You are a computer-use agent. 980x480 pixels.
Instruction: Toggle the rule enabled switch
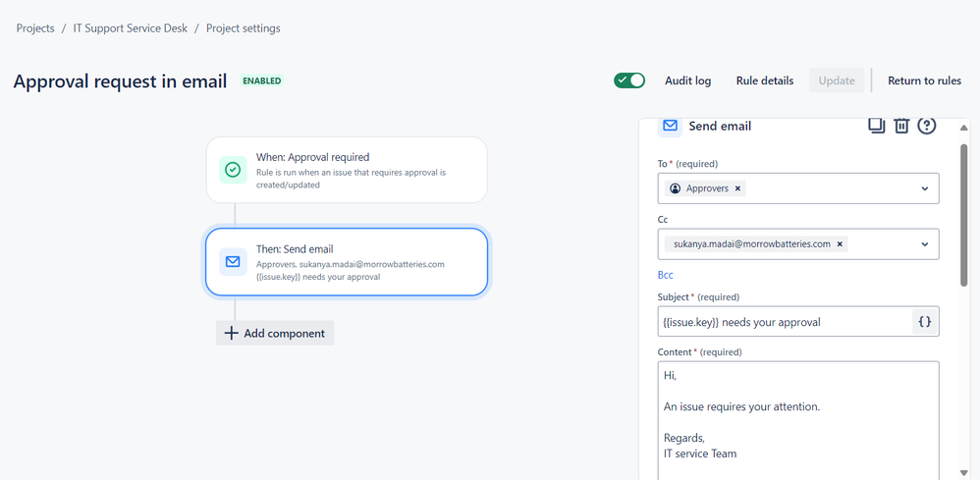point(629,80)
